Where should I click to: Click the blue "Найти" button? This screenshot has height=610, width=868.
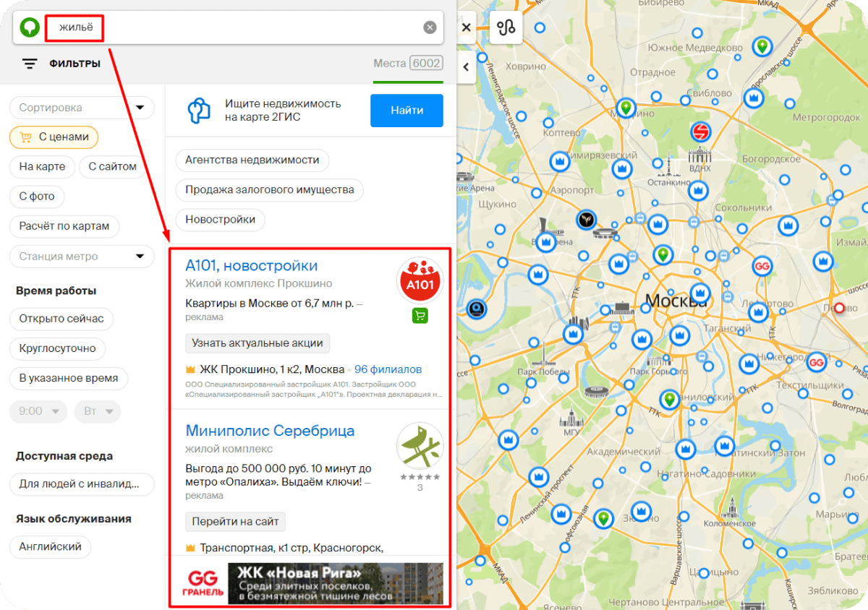407,111
